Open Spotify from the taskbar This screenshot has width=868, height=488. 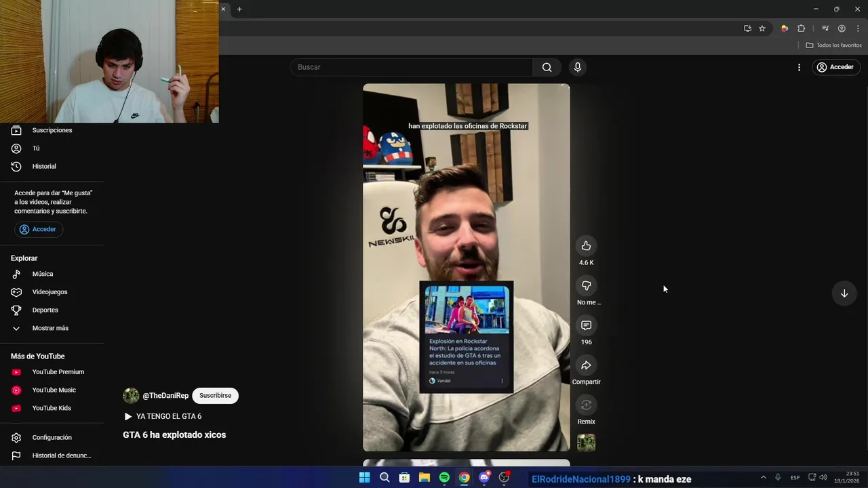coord(444,478)
